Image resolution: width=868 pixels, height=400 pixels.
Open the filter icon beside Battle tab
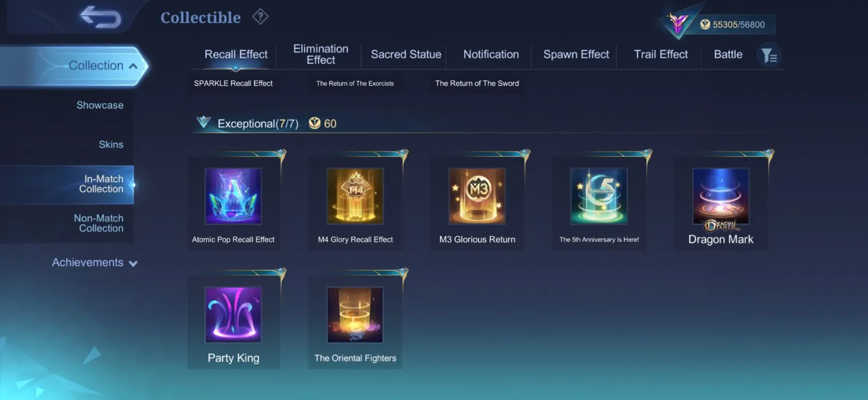pyautogui.click(x=769, y=55)
